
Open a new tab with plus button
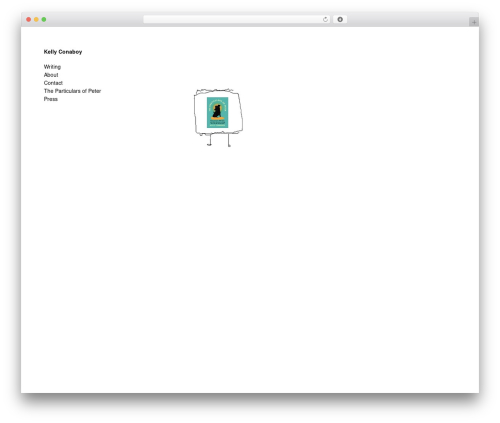pos(474,22)
